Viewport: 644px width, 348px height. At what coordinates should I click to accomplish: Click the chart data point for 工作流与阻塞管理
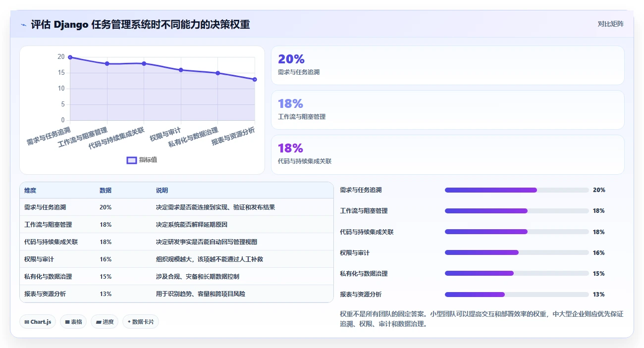click(107, 64)
